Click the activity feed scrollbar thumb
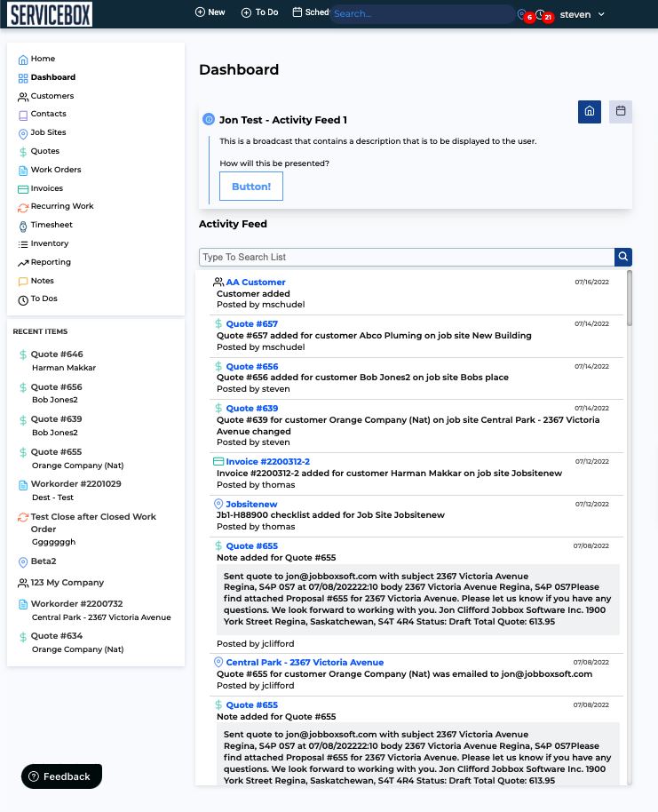The image size is (658, 812). [x=629, y=299]
